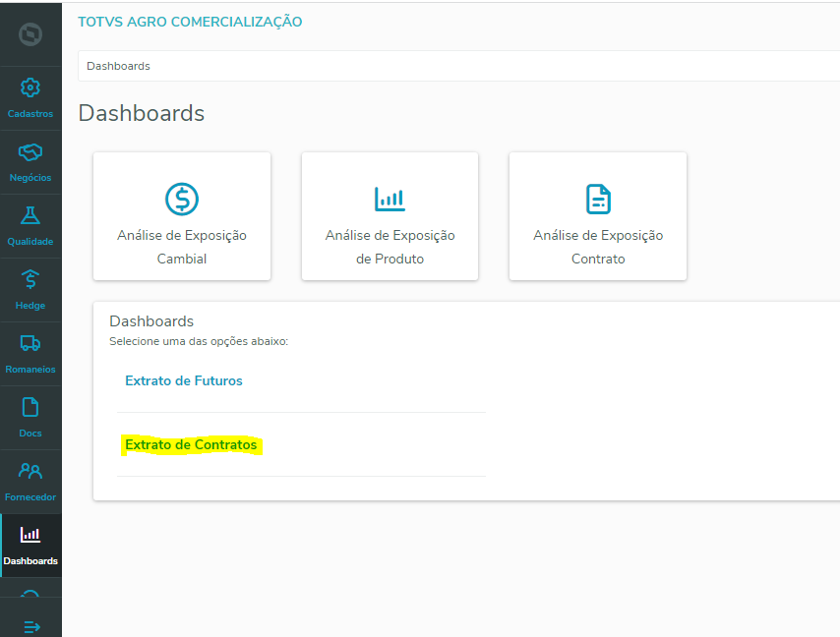This screenshot has height=637, width=840.
Task: Click the Romaneios menu label
Action: point(30,370)
